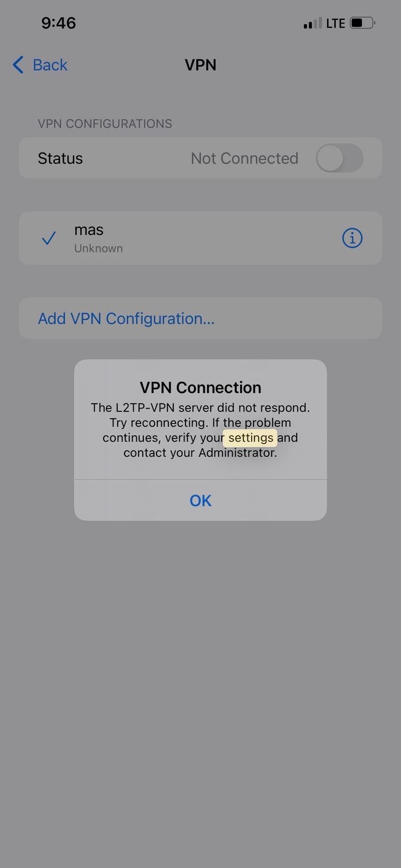401x868 pixels.
Task: Select the mas VPN configuration row
Action: pyautogui.click(x=200, y=238)
